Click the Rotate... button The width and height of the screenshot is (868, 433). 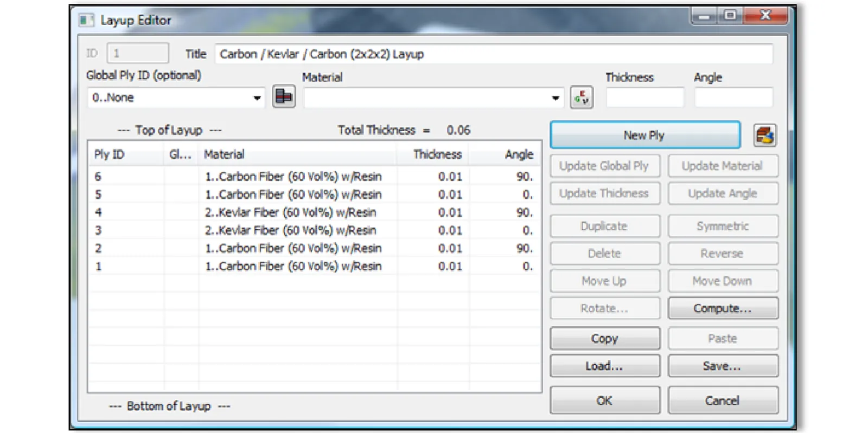tap(605, 308)
